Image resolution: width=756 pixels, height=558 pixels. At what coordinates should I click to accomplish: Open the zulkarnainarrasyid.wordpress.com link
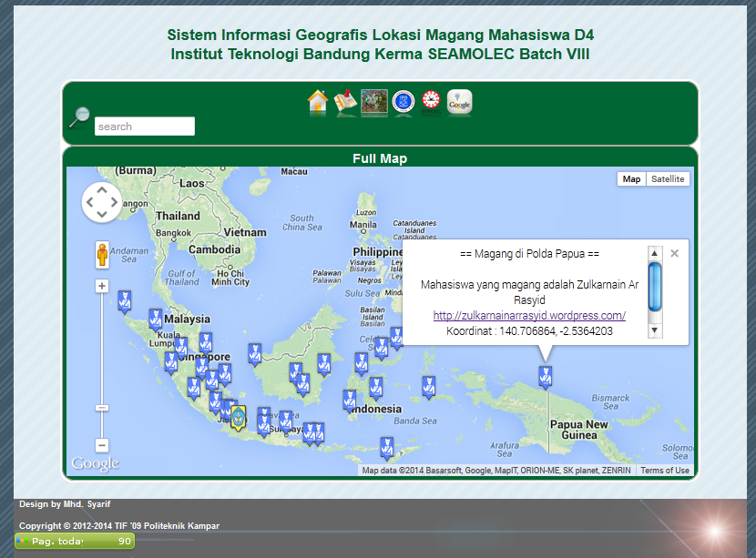pos(529,316)
